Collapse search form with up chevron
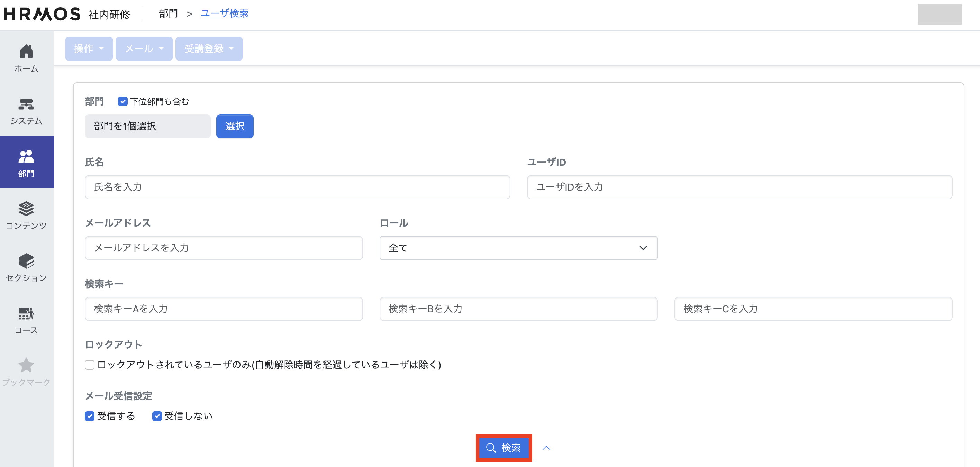The width and height of the screenshot is (980, 467). pyautogui.click(x=546, y=448)
